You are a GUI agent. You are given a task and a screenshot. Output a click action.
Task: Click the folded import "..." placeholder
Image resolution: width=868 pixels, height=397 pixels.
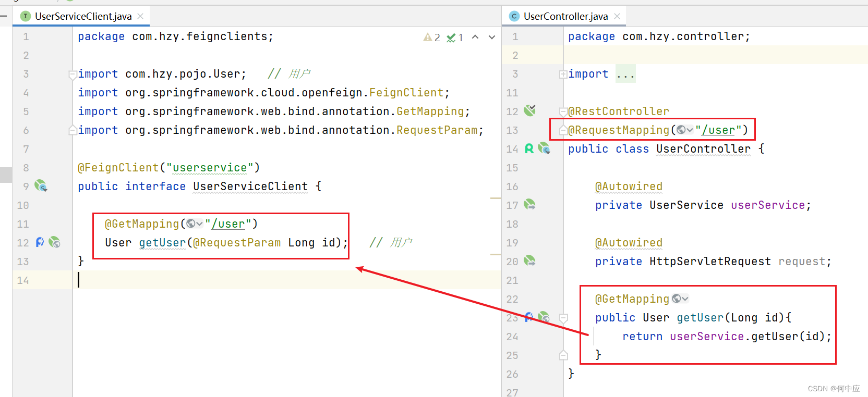(625, 74)
